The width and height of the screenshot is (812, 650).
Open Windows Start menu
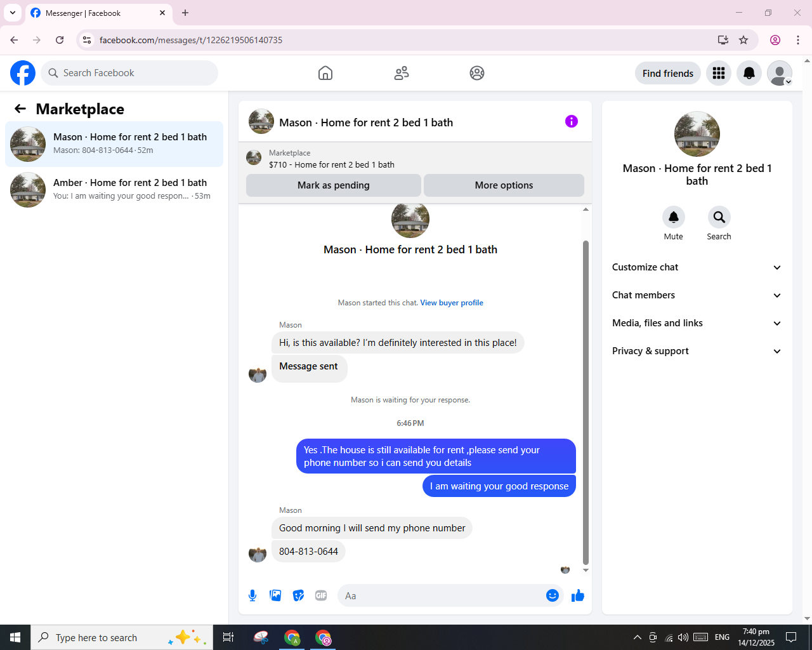pos(15,637)
